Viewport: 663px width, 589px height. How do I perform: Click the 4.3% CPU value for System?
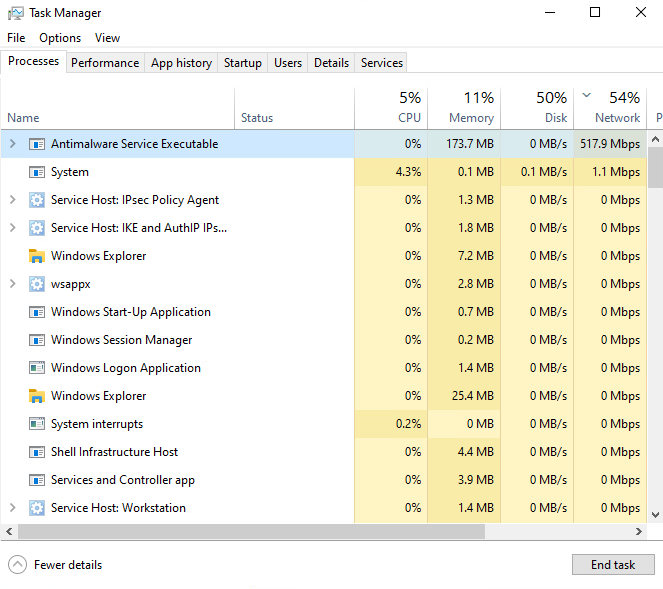408,172
